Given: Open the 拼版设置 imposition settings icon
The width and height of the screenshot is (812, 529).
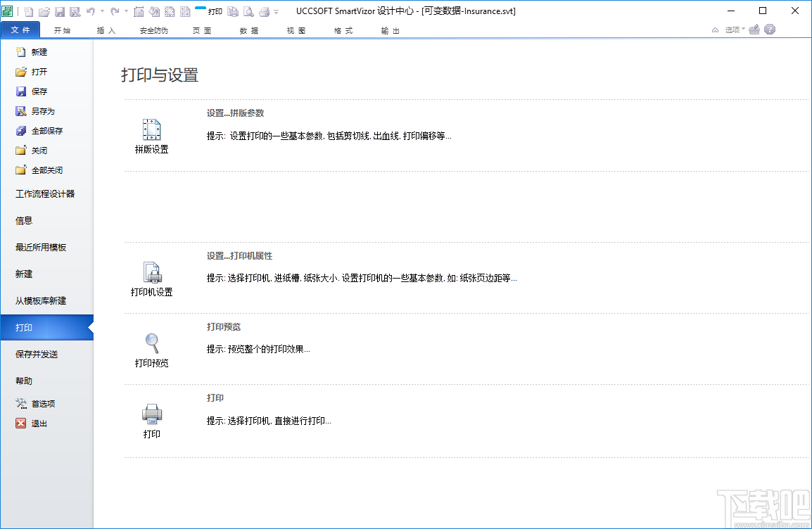Looking at the screenshot, I should click(x=151, y=130).
